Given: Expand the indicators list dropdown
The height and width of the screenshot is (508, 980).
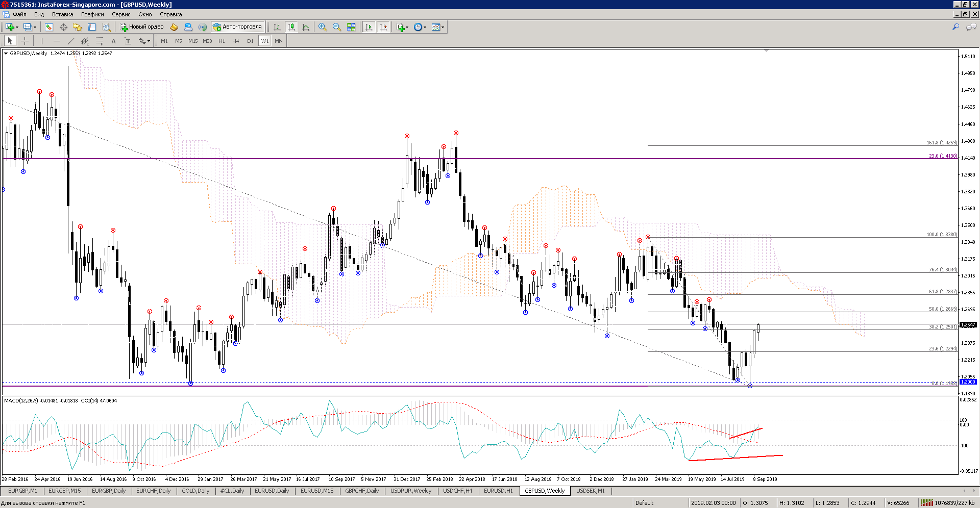Looking at the screenshot, I should [x=407, y=28].
